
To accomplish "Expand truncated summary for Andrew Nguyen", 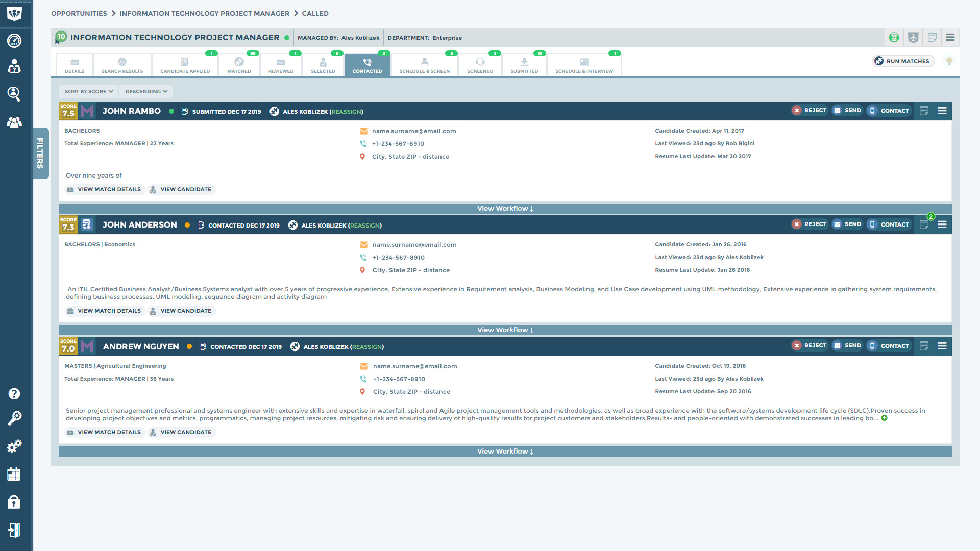I will tap(885, 418).
